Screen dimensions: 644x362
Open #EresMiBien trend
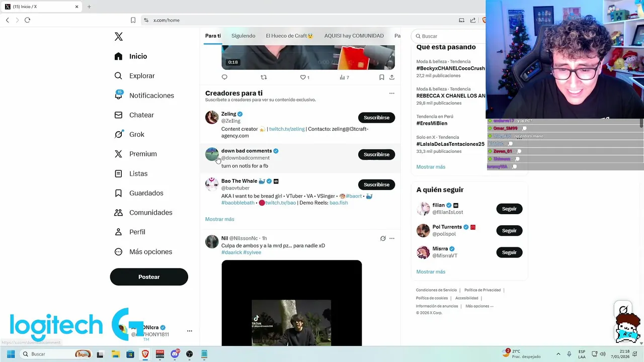point(432,123)
